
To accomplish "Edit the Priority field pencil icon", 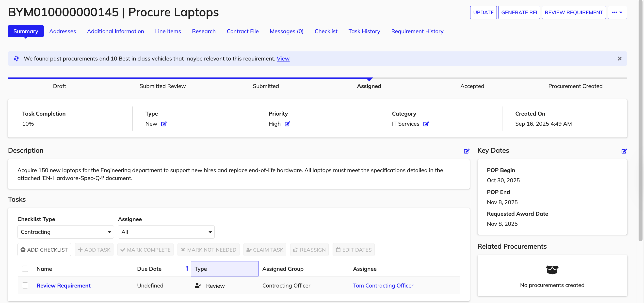I will tap(288, 124).
